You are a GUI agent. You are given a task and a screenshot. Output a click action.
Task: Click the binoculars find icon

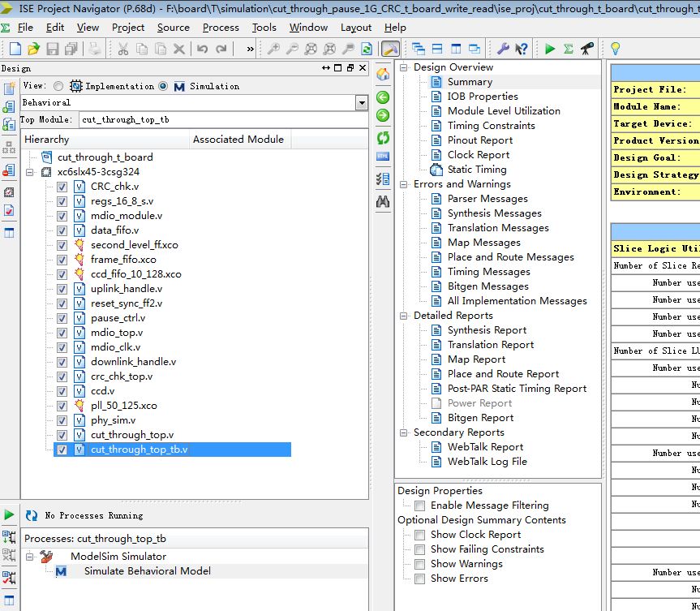click(x=383, y=202)
